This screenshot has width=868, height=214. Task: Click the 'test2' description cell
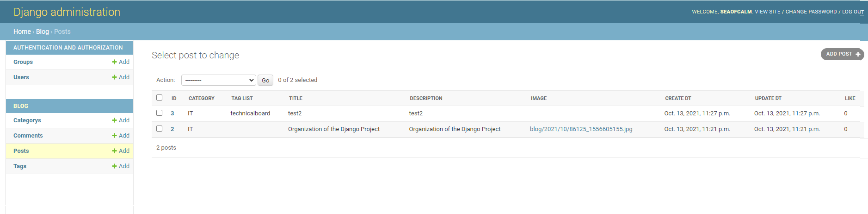click(416, 113)
